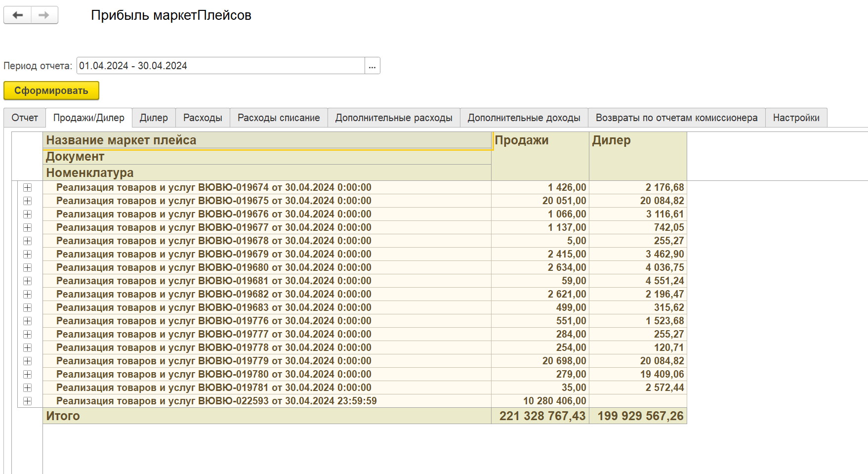Open Возвраты по отчетам комиссионера tab
This screenshot has height=474, width=868.
676,118
